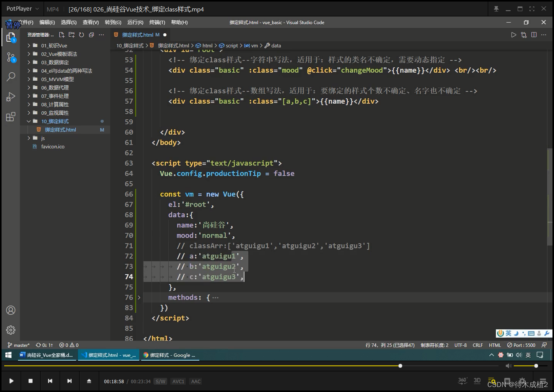The width and height of the screenshot is (554, 392).
Task: Toggle PotPlayer fullscreen mode
Action: pos(532,9)
